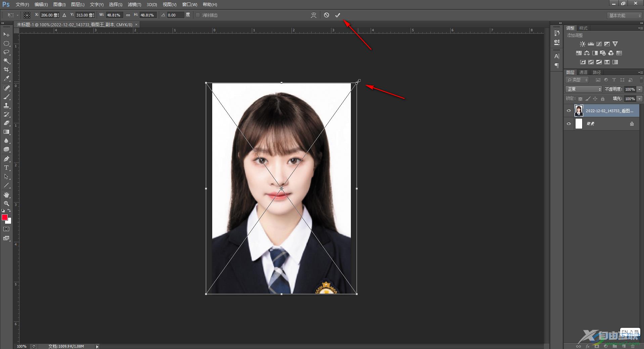Image resolution: width=644 pixels, height=349 pixels.
Task: Toggle the filter for type layers
Action: (614, 80)
